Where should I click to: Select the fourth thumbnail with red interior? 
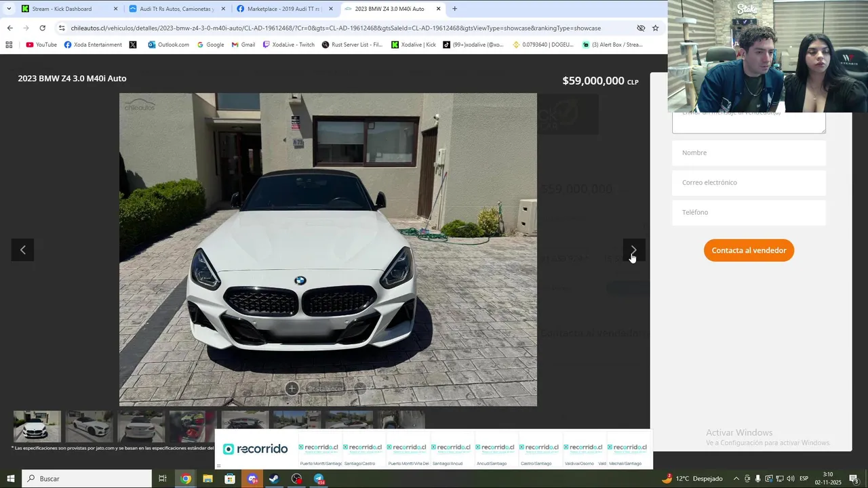193,426
